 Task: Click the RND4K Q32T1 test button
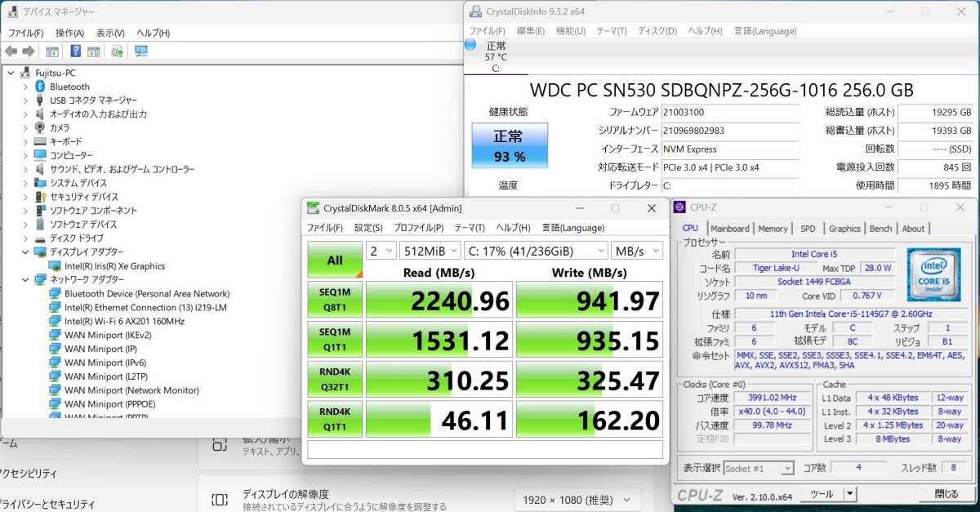click(x=335, y=380)
